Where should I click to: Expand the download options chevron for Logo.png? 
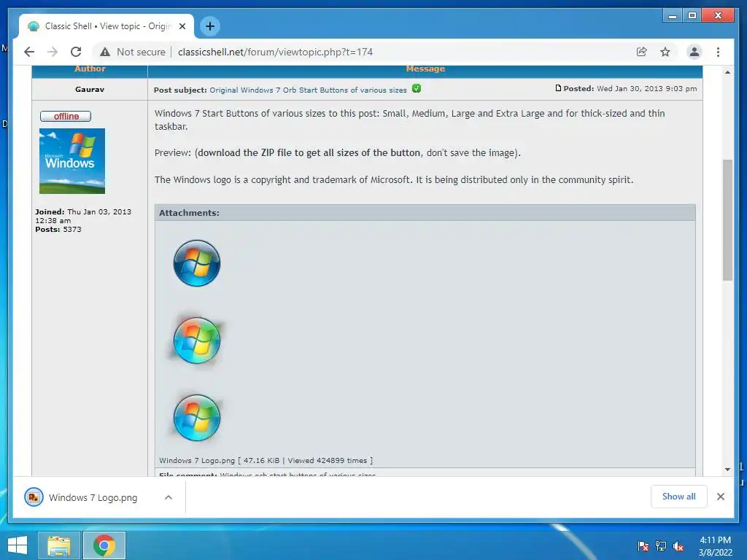pos(169,497)
